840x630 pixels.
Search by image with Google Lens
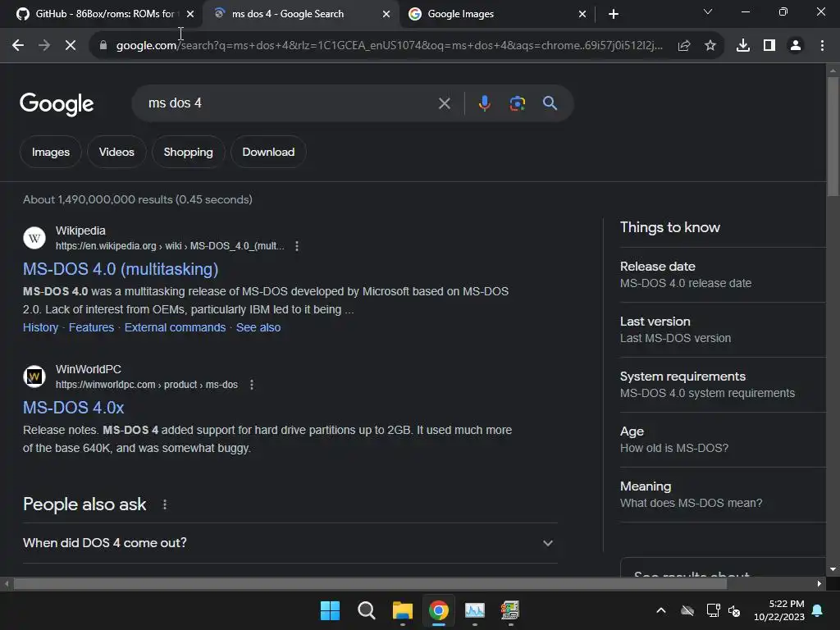517,103
